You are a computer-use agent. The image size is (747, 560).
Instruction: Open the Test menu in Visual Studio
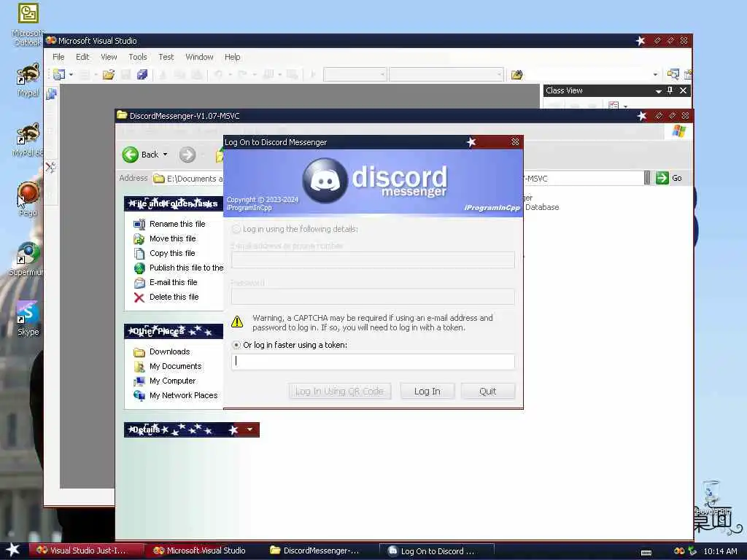(166, 57)
